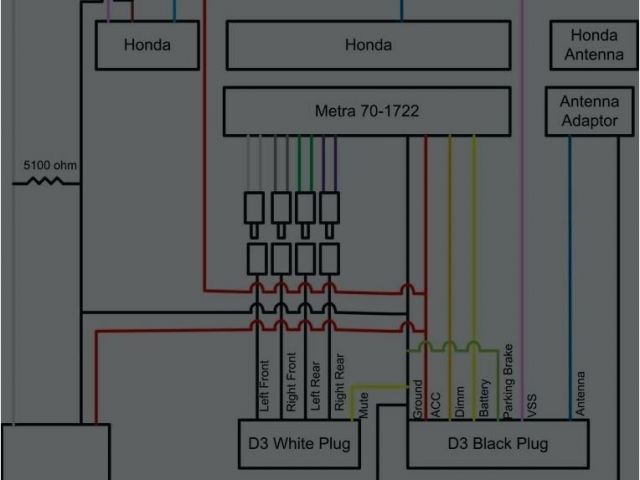The image size is (640, 480).
Task: Click the Left Rear wire label
Action: (x=314, y=386)
